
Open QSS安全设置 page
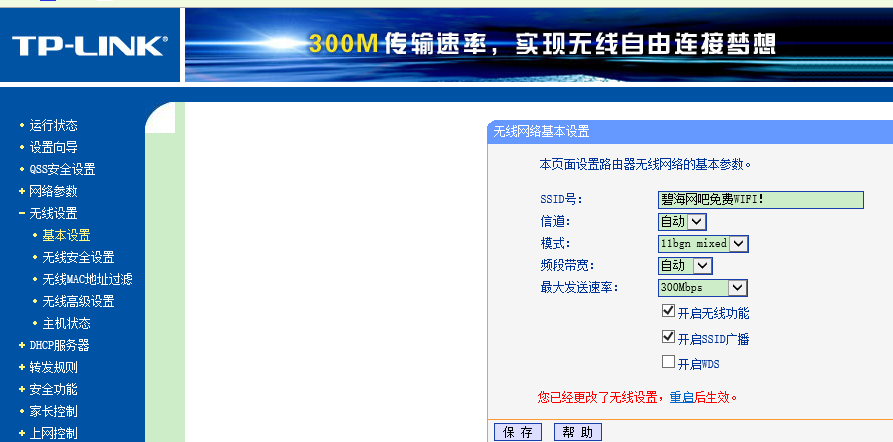(x=62, y=169)
